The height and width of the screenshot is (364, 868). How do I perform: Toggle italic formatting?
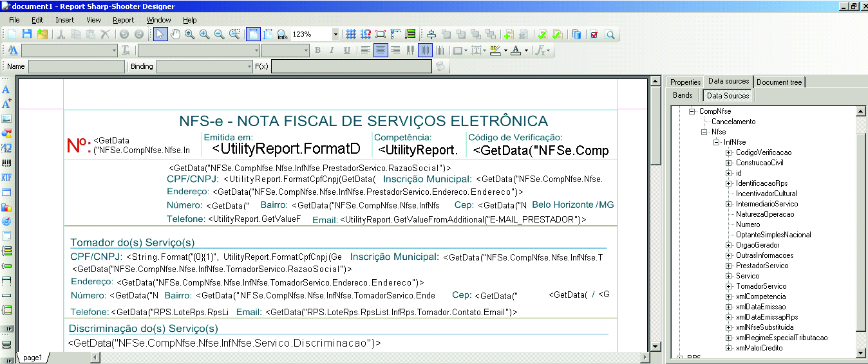(332, 50)
